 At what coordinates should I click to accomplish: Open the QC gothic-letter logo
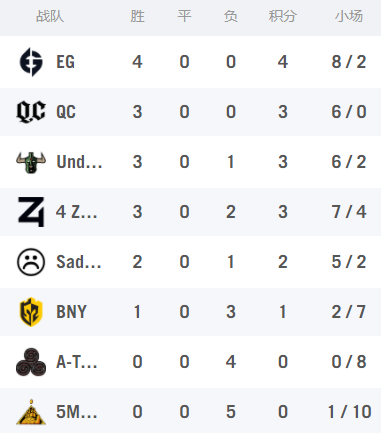point(31,112)
